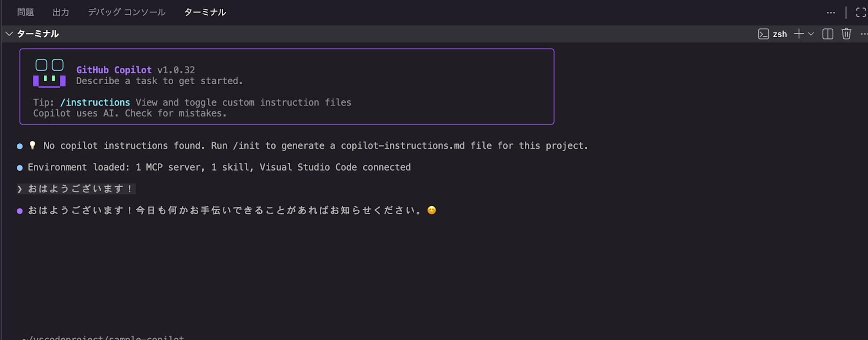Viewport: 868px width, 340px height.
Task: Switch to the 出力 tab
Action: (61, 12)
